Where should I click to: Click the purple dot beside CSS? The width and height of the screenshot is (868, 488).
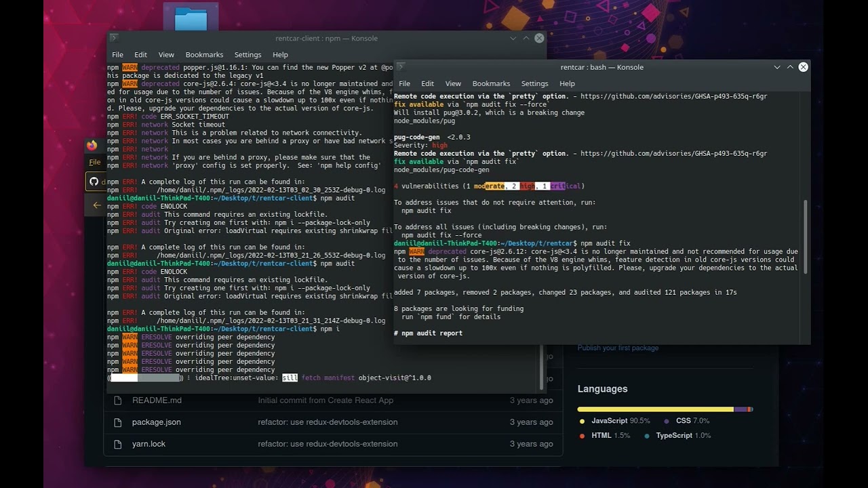click(667, 421)
